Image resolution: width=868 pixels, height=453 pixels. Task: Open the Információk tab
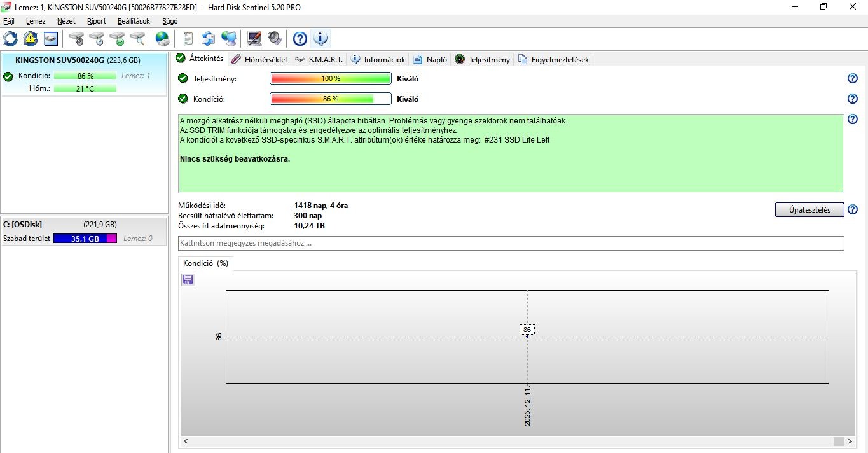pos(378,60)
